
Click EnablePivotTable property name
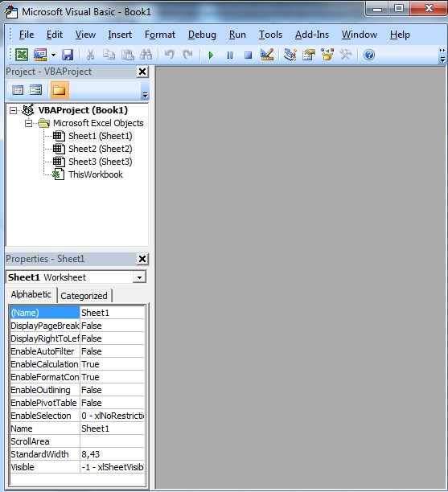coord(45,403)
